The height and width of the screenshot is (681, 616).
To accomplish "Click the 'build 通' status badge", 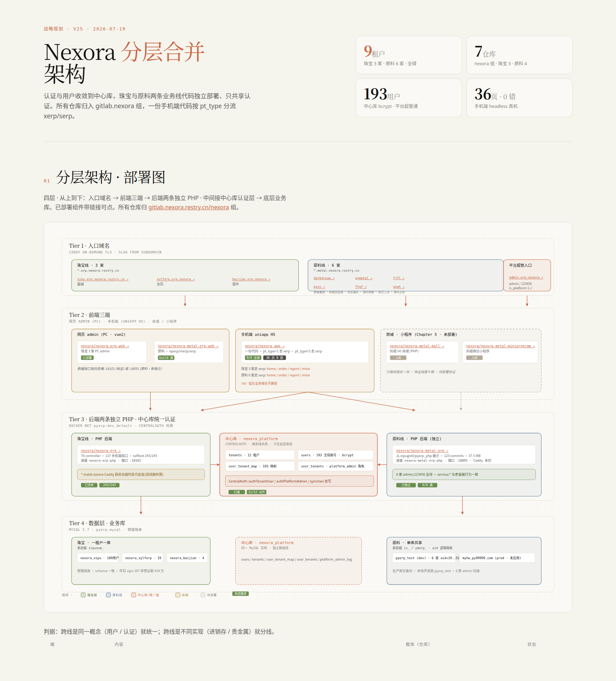I will tap(166, 358).
